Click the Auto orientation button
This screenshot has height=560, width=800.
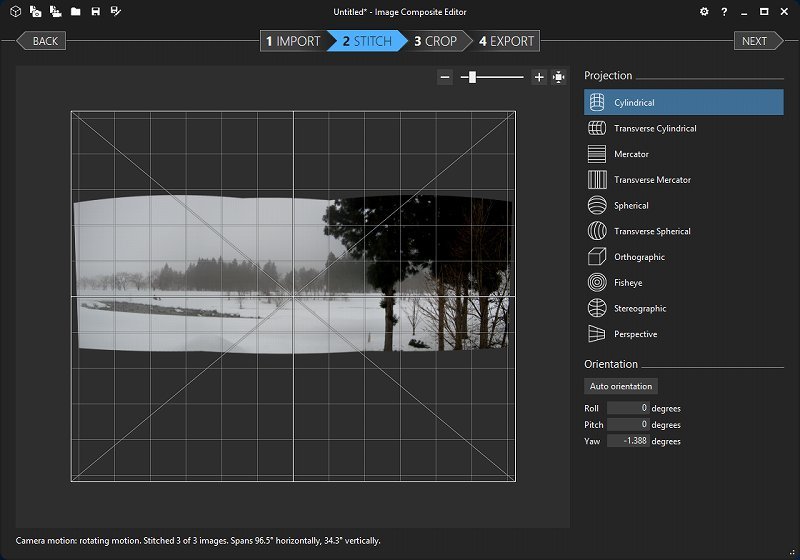tap(621, 386)
